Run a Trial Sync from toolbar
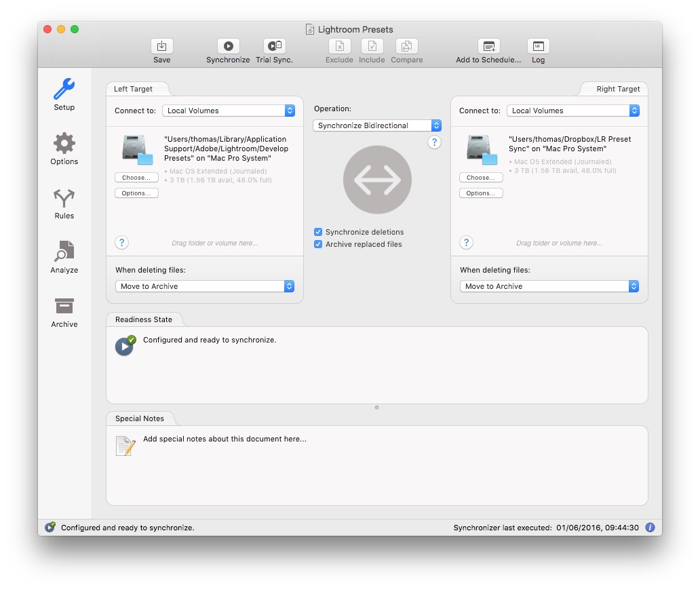This screenshot has width=700, height=590. pyautogui.click(x=274, y=46)
